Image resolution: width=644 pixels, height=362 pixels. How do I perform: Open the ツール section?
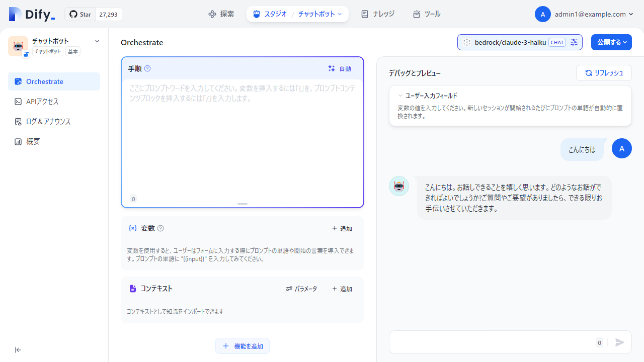pos(426,14)
